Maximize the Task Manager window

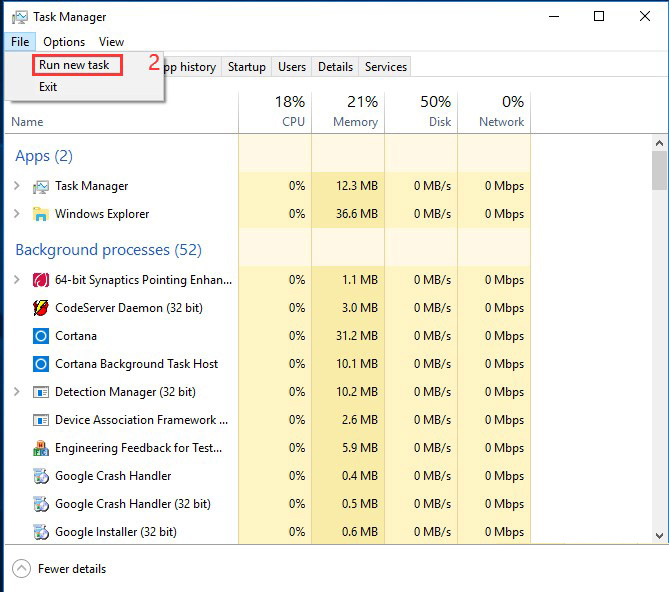click(x=599, y=17)
